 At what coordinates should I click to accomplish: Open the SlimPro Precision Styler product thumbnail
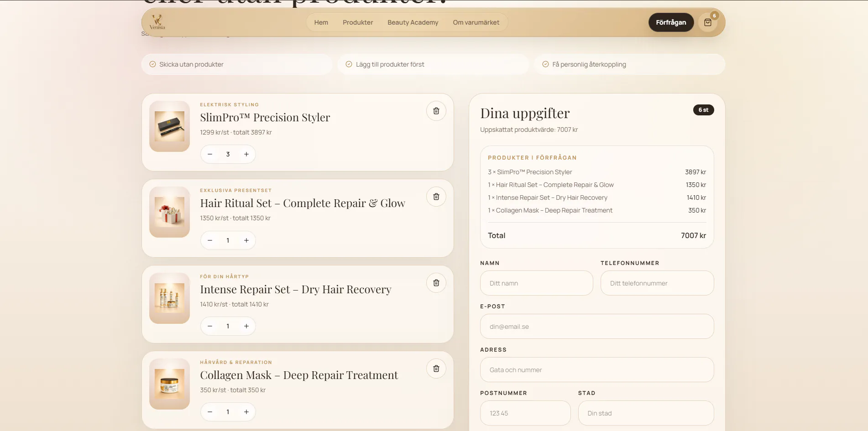coord(169,126)
